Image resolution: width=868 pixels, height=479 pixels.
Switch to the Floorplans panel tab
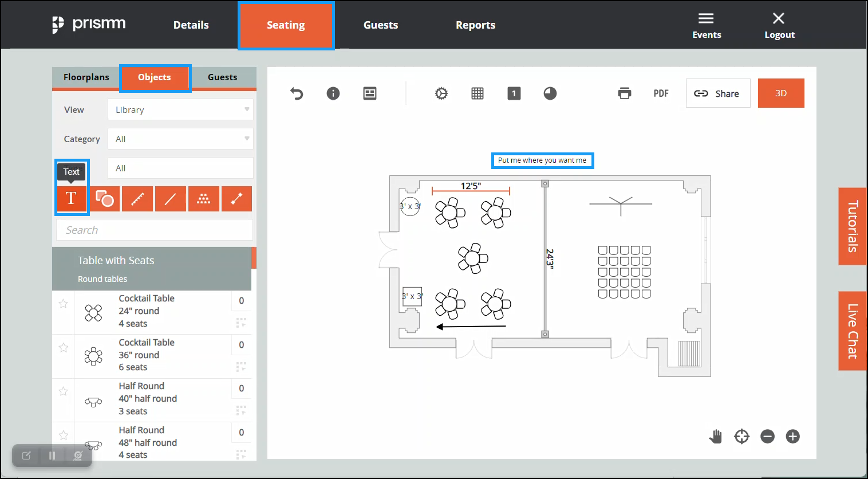tap(86, 77)
